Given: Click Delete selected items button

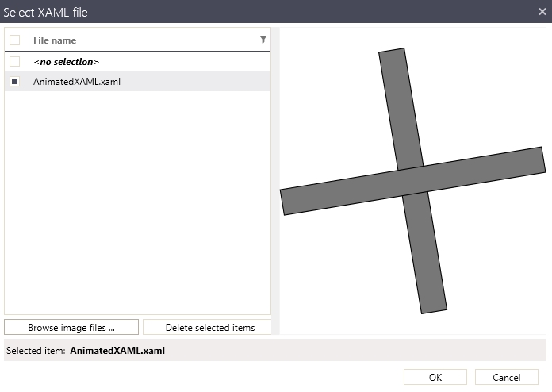Looking at the screenshot, I should click(209, 327).
